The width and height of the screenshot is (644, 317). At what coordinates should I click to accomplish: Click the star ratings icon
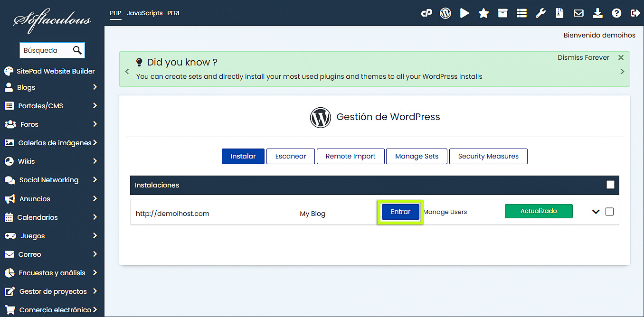click(483, 13)
